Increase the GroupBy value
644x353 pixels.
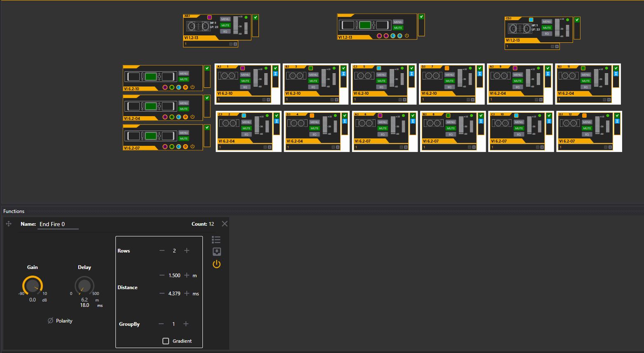[186, 324]
